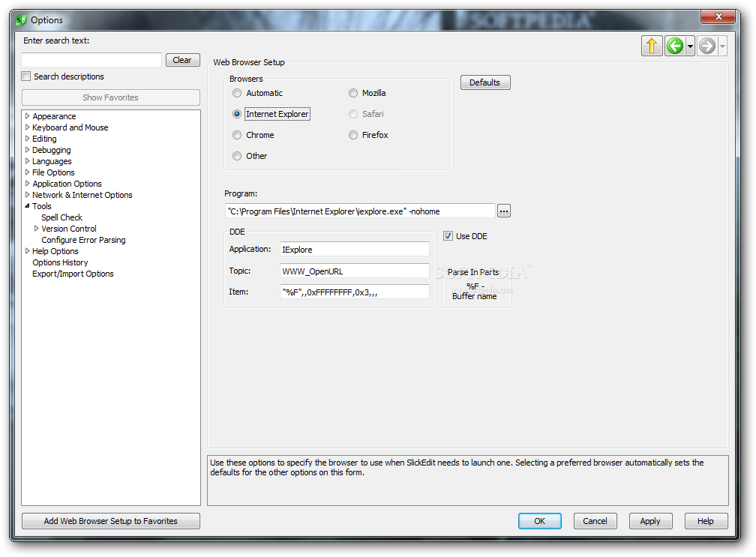Screen dimensions: 756x557
Task: Close the Options dialog
Action: click(x=718, y=16)
